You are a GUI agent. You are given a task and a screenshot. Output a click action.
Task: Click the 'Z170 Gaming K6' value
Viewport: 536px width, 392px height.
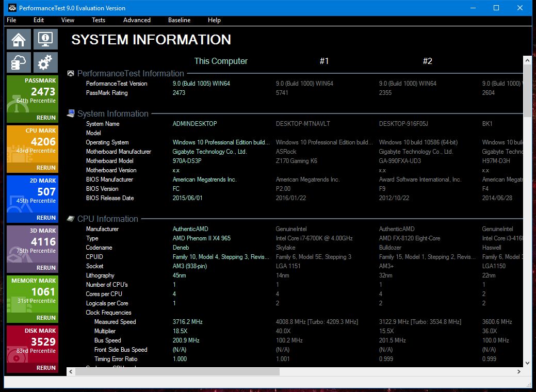coord(296,160)
